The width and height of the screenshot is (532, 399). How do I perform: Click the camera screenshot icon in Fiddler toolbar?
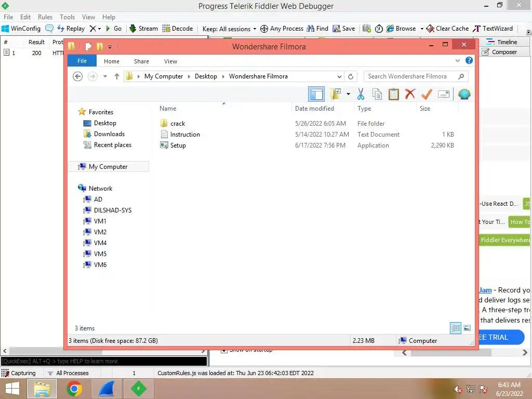click(366, 29)
